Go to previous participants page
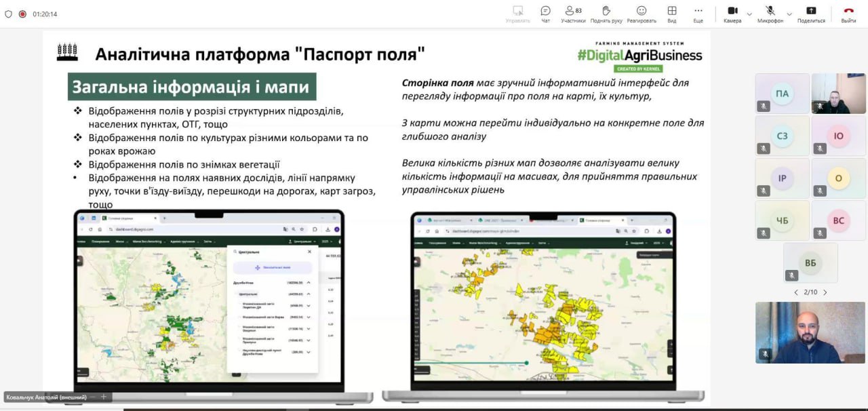This screenshot has height=411, width=868. click(796, 292)
